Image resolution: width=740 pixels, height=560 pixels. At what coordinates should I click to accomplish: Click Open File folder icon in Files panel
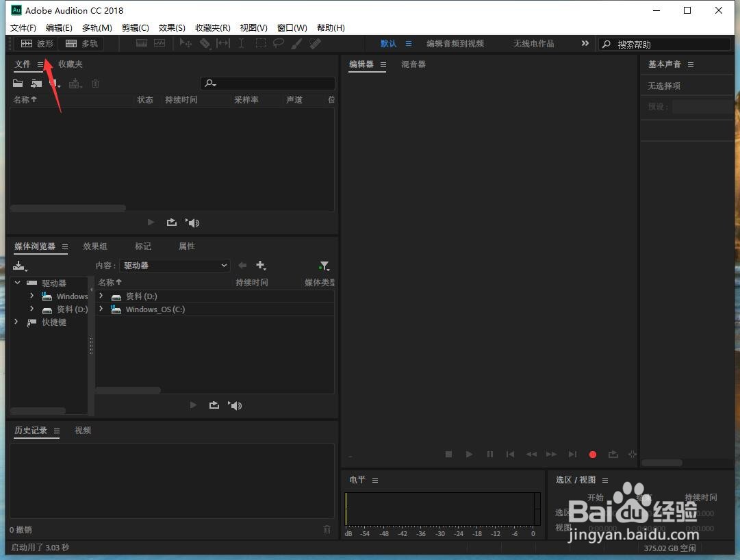coord(18,84)
